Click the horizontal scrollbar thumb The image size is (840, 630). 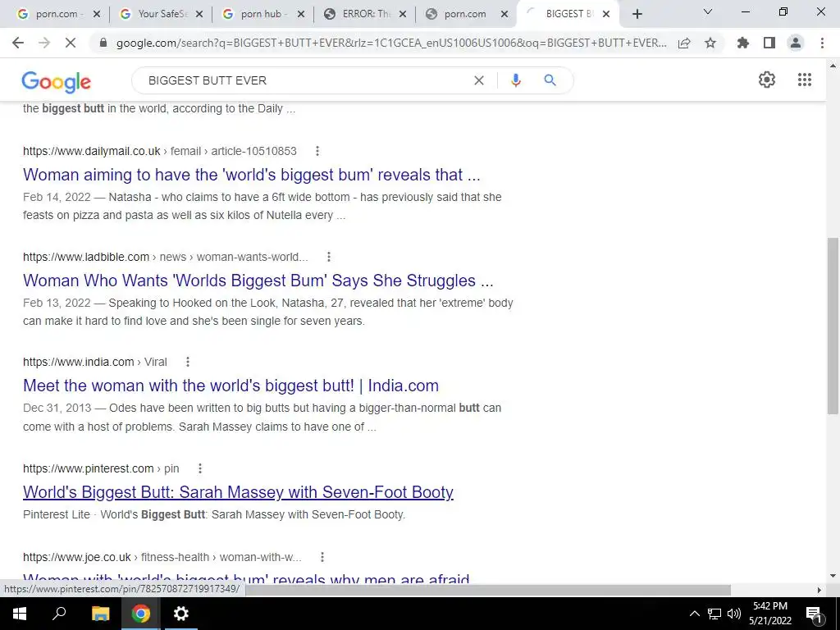point(487,591)
